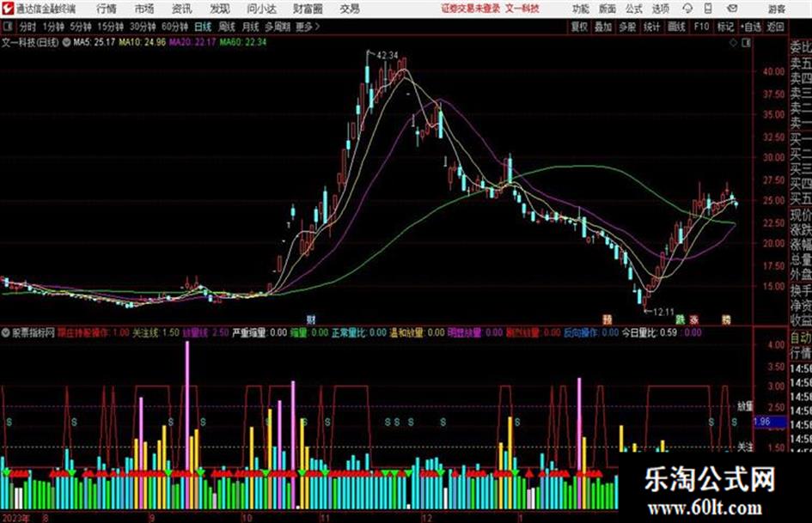812x523 pixels.
Task: Open the 行情 menu
Action: [x=107, y=9]
